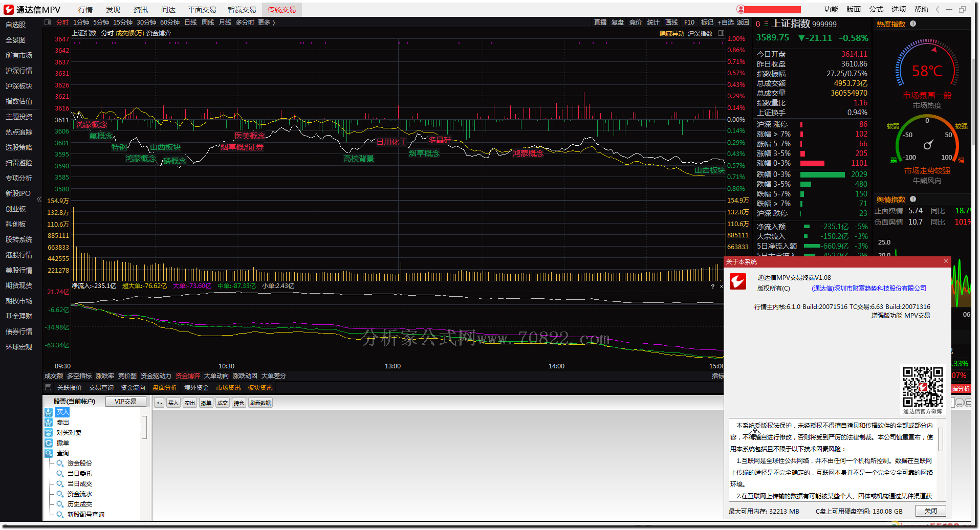Open the 帮助 menu
The image size is (980, 530).
click(921, 9)
